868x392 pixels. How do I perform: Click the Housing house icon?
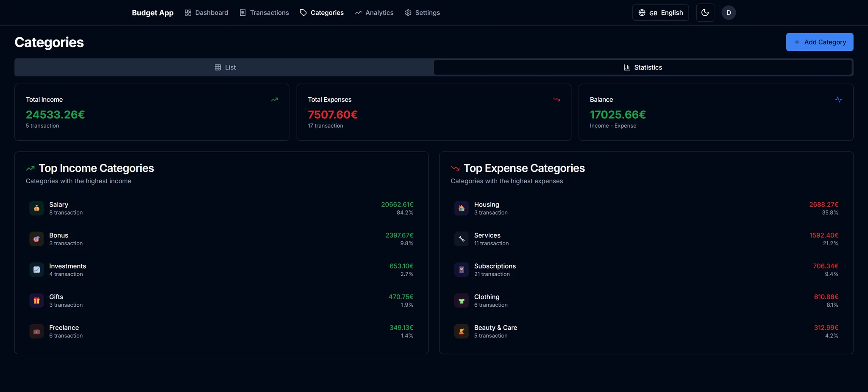[x=462, y=208]
